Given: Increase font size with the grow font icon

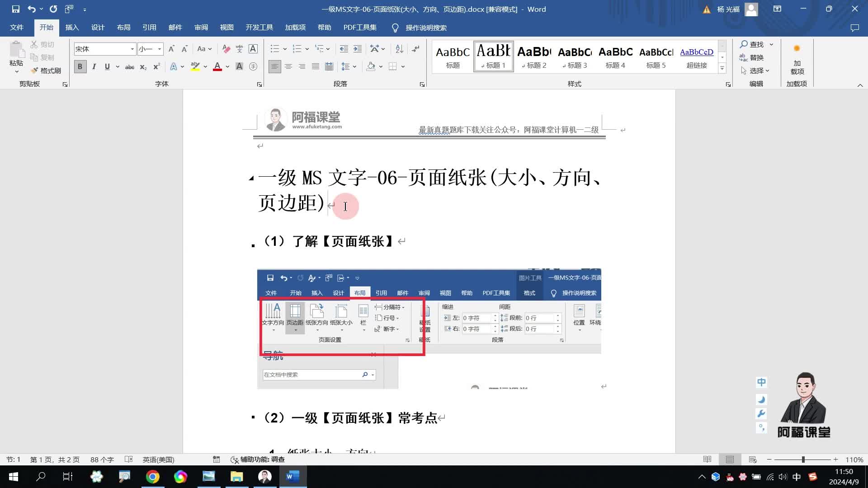Looking at the screenshot, I should point(171,49).
